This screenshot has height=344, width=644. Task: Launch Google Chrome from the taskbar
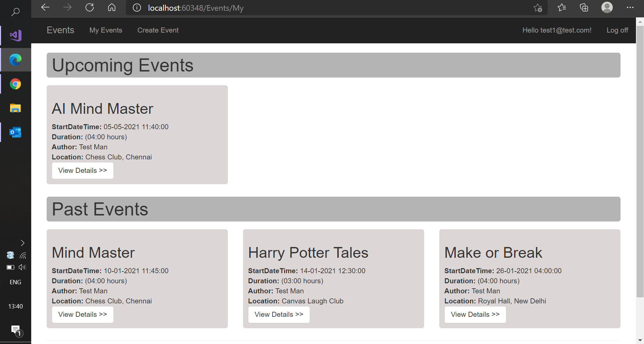click(15, 84)
